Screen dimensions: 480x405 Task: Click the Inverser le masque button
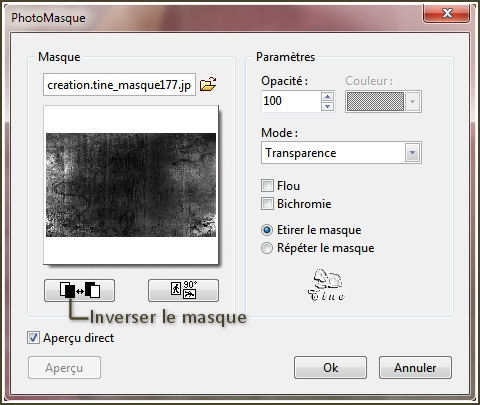coord(79,290)
